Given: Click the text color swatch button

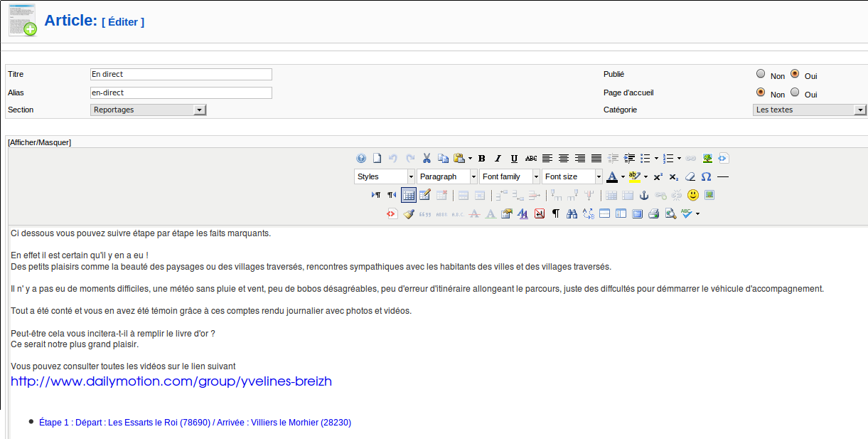Looking at the screenshot, I should click(611, 176).
